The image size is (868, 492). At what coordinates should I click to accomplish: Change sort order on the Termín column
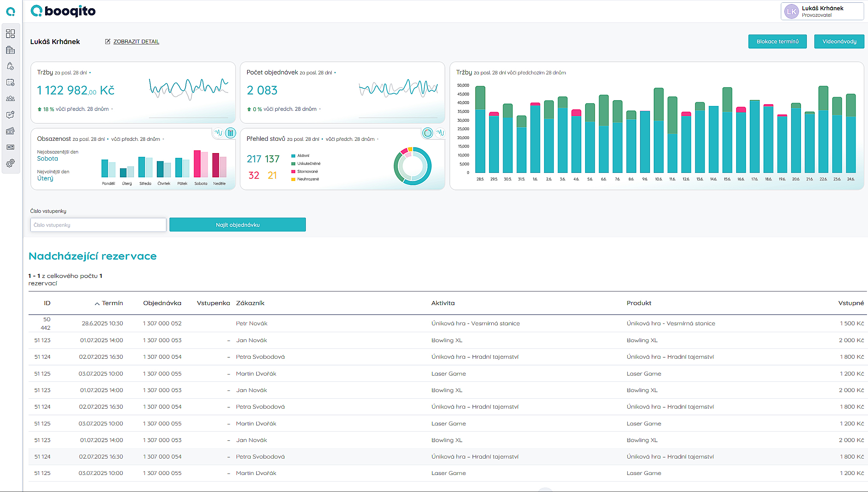point(109,303)
